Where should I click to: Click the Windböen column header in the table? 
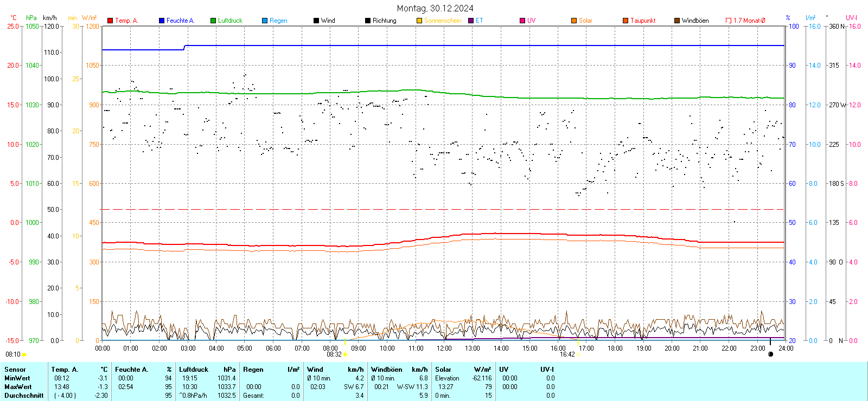(387, 370)
